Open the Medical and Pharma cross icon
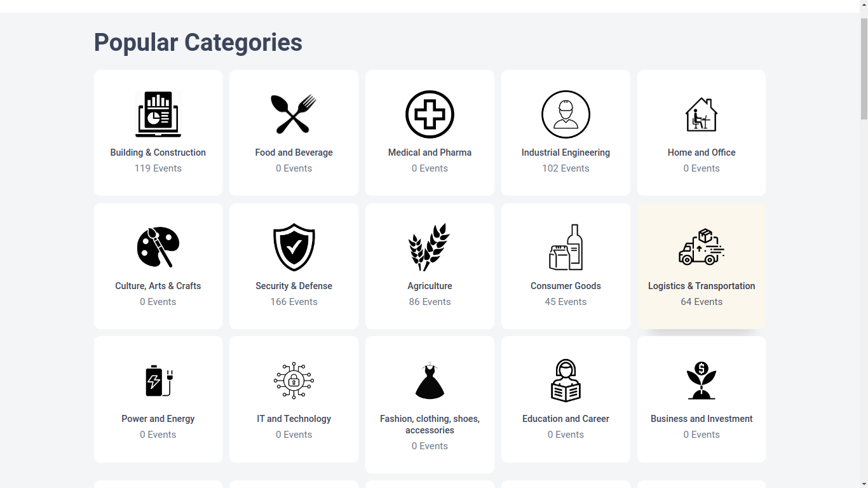The width and height of the screenshot is (868, 488). pyautogui.click(x=430, y=114)
